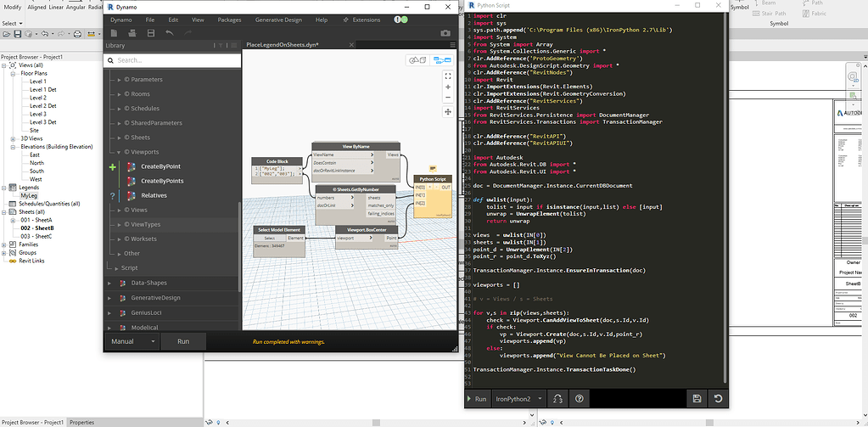The image size is (868, 427).
Task: Open the IronPython2 engine dropdown
Action: [x=518, y=398]
